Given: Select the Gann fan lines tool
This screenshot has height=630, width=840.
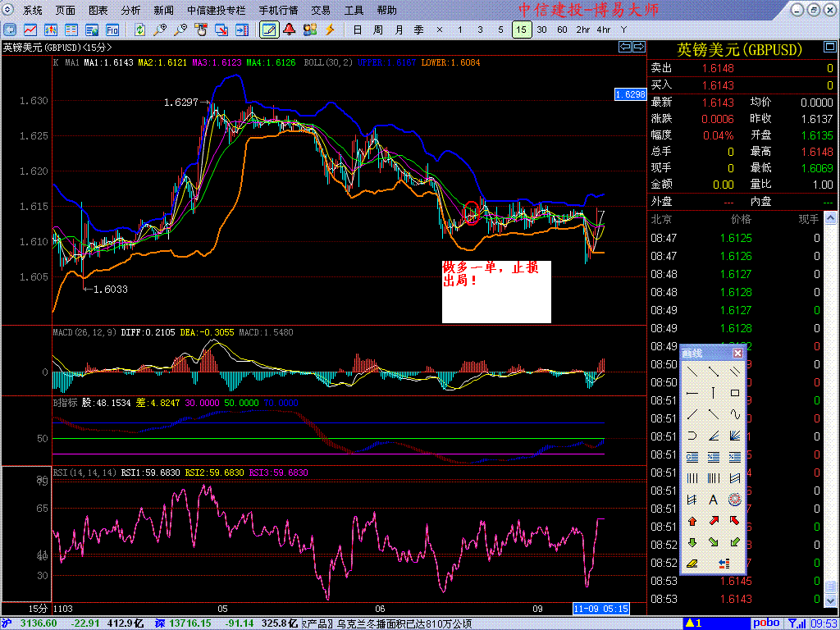Looking at the screenshot, I should click(x=734, y=436).
